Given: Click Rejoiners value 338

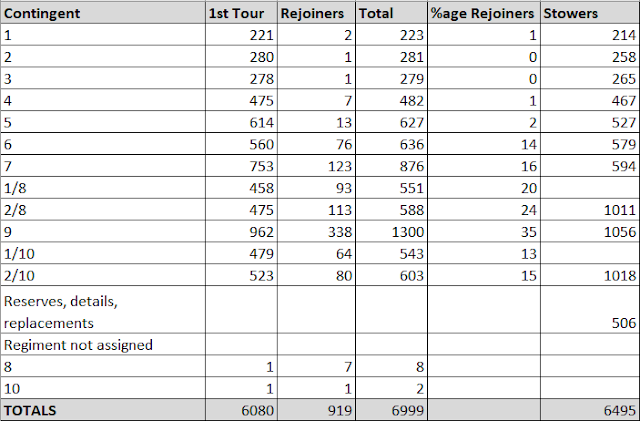Looking at the screenshot, I should click(340, 232).
